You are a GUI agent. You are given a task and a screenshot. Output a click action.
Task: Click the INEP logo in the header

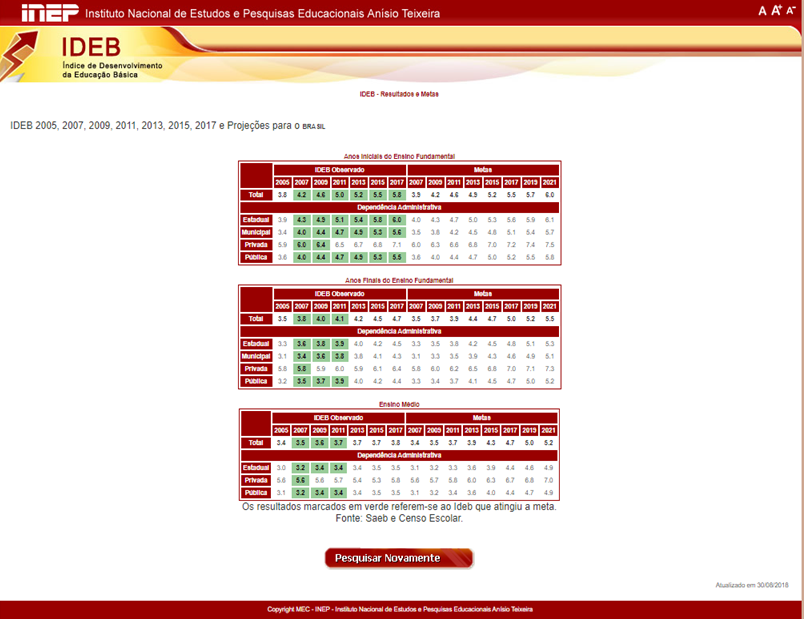(x=50, y=13)
